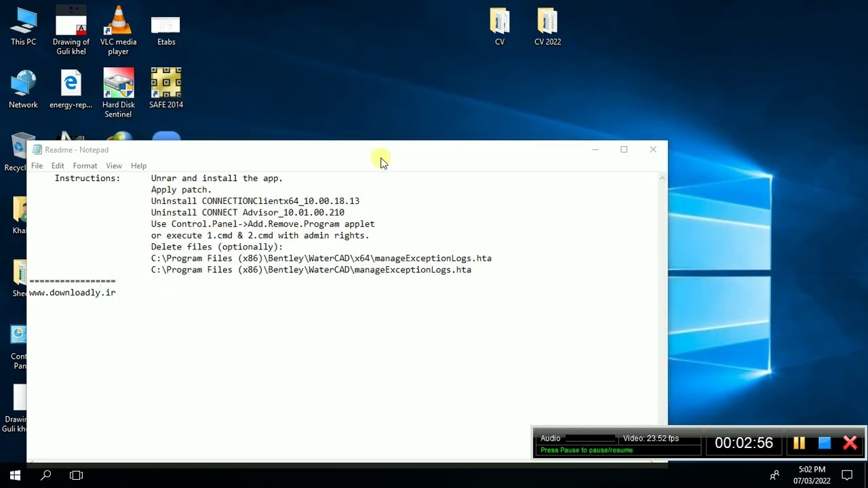Screen dimensions: 868x488
Task: Cancel the recording with red X
Action: click(850, 443)
